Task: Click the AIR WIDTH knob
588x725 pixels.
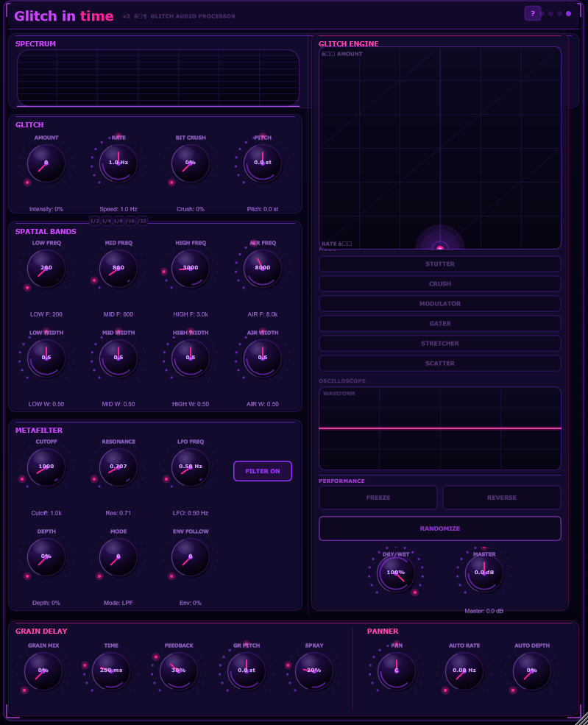Action: click(263, 358)
